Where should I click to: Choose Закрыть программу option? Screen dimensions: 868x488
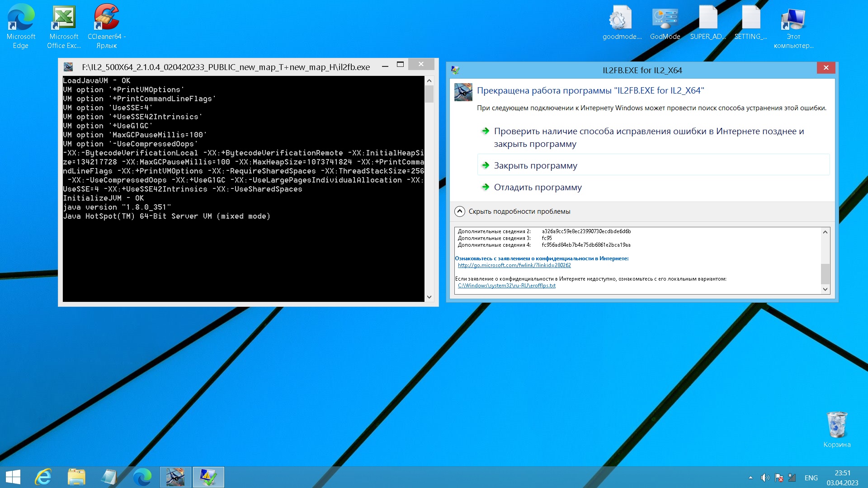[653, 165]
